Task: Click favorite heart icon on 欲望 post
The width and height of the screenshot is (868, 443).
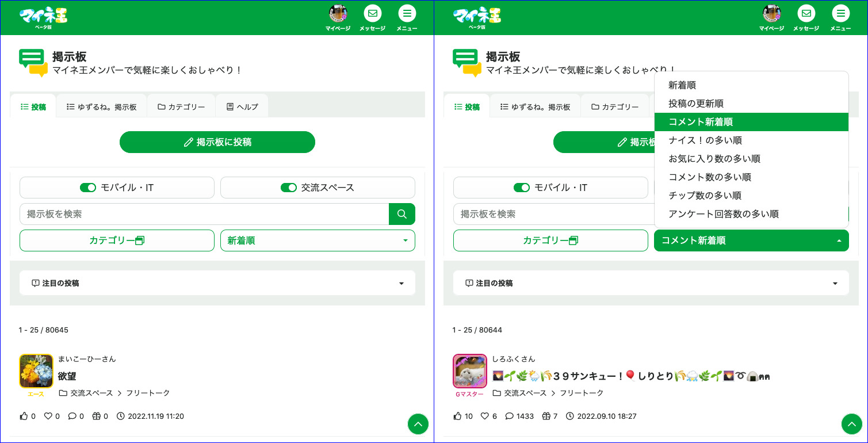Action: point(48,416)
